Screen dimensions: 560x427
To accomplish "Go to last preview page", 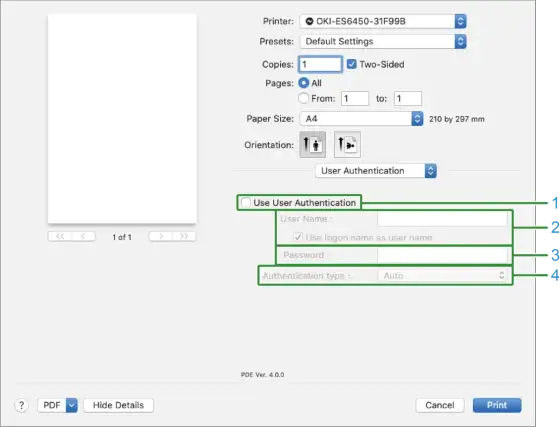I will (184, 236).
